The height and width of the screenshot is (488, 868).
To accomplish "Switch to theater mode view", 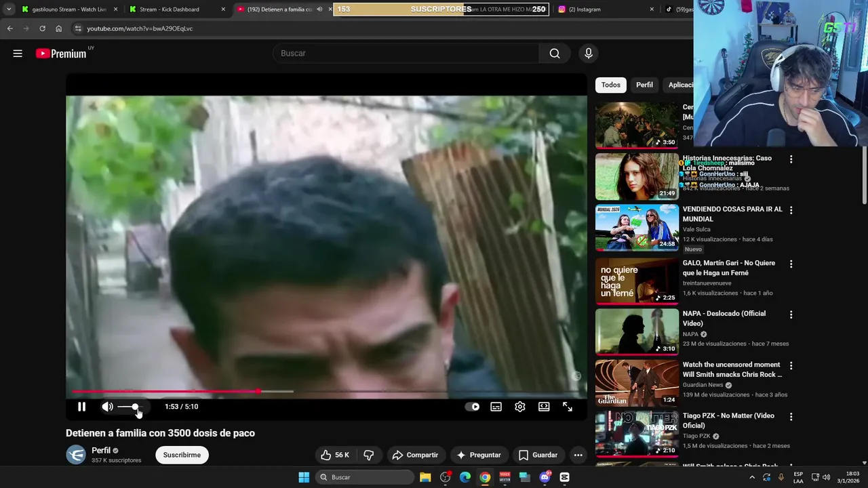I will (544, 407).
